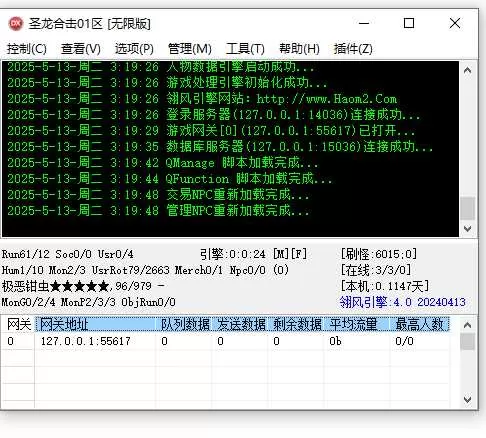Click the 最高人数 column header
Screen dimensions: 486x438
pos(420,324)
